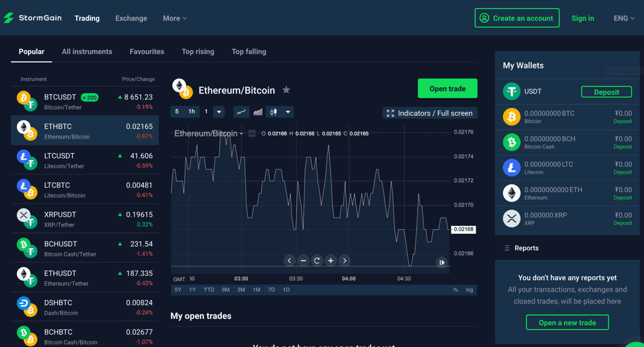The width and height of the screenshot is (644, 347).
Task: Zoom out chart with the minus button
Action: (303, 260)
